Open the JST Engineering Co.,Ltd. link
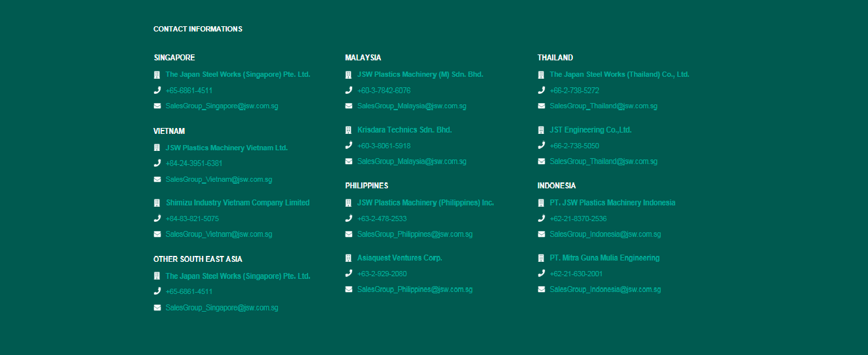Image resolution: width=868 pixels, height=355 pixels. click(x=591, y=130)
